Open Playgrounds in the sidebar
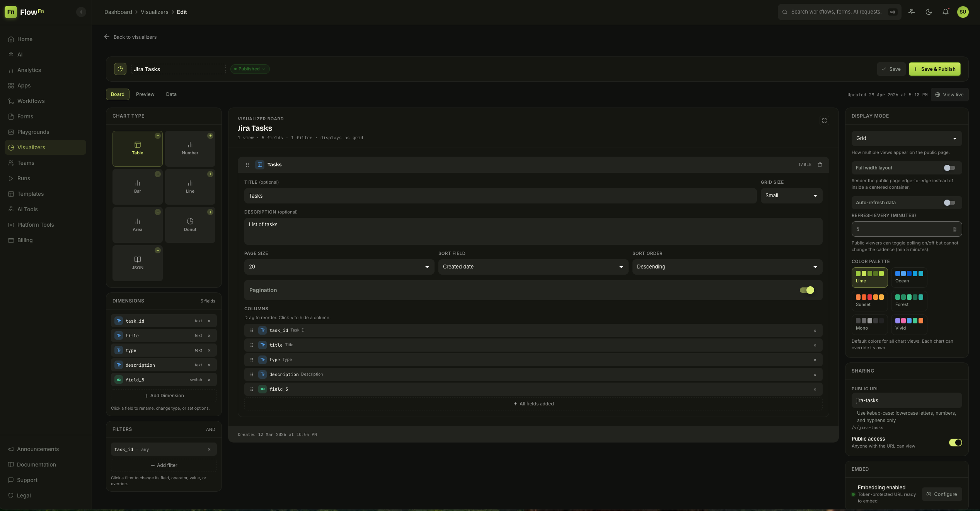Screen dimensions: 980x511 [x=45, y=132]
